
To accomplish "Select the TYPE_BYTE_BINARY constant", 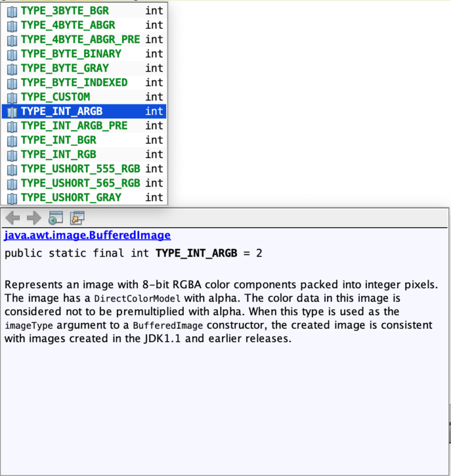I will point(71,54).
